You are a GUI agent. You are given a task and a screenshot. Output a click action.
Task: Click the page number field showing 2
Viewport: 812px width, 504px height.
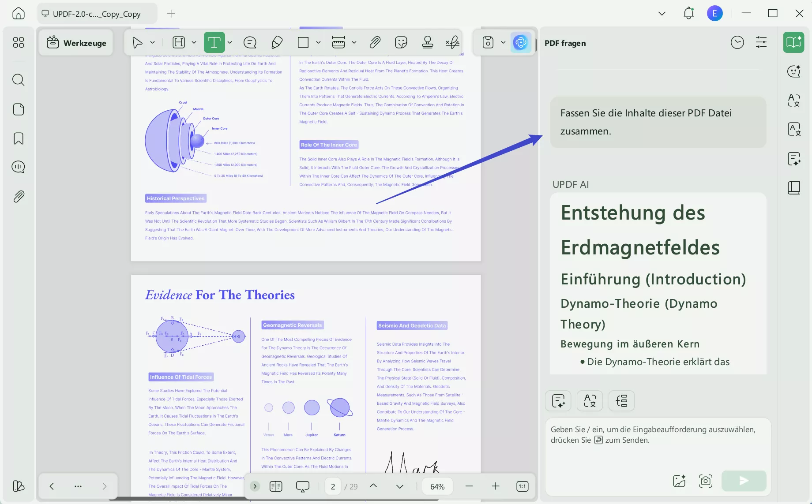click(333, 486)
